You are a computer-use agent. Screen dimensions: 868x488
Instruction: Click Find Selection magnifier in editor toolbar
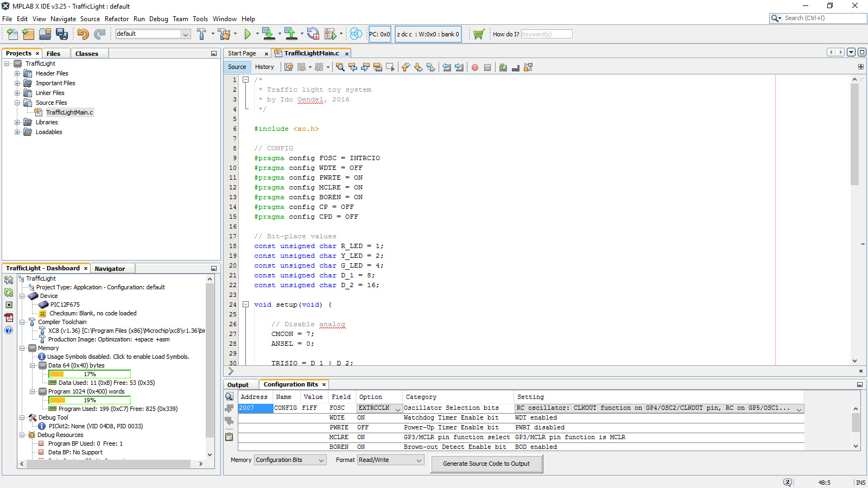[x=340, y=67]
